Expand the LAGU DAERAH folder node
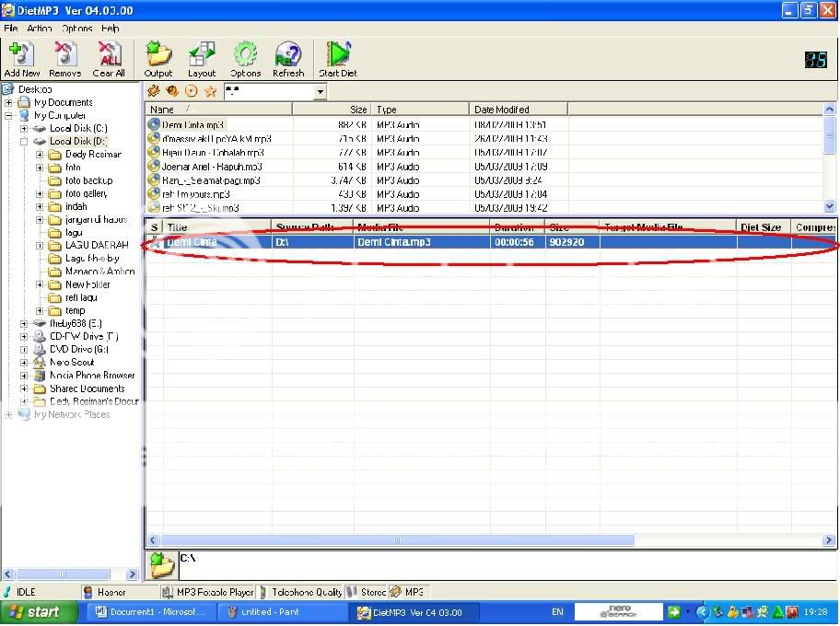The width and height of the screenshot is (840, 626). [x=40, y=246]
